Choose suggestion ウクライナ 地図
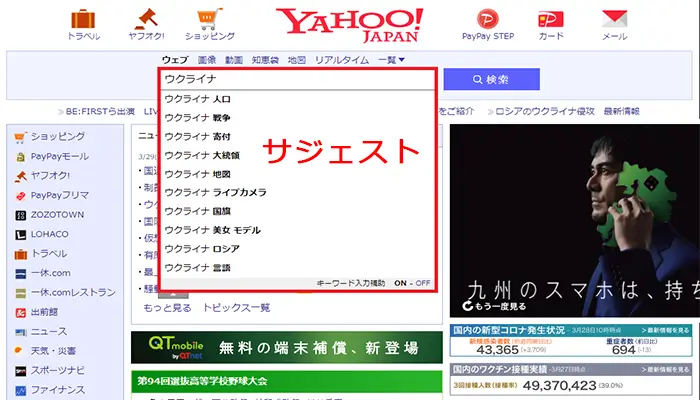Viewport: 700px width, 400px height. point(297,174)
